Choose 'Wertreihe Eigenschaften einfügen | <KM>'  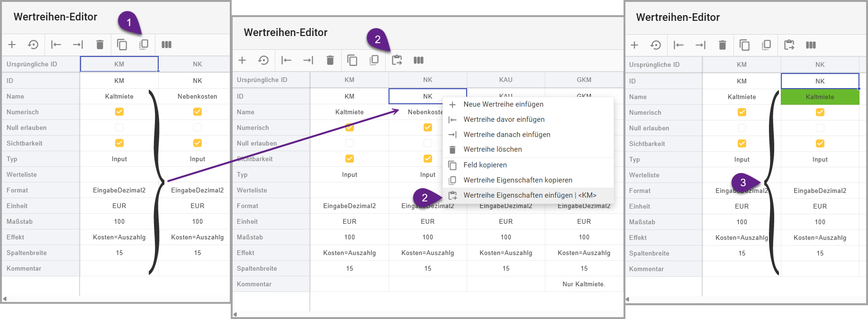pyautogui.click(x=528, y=195)
